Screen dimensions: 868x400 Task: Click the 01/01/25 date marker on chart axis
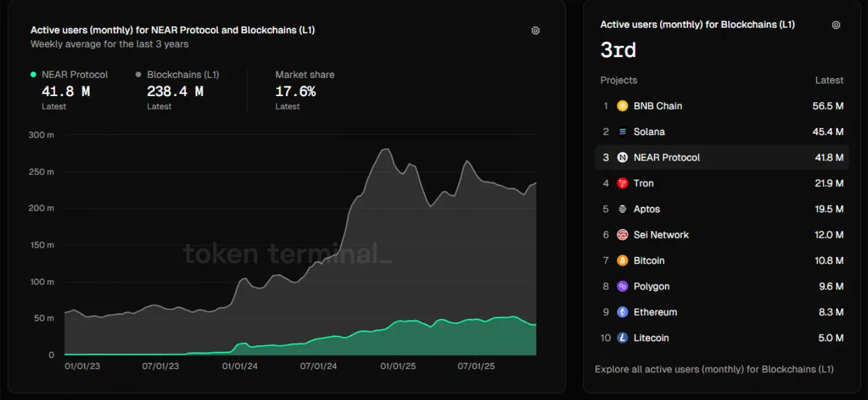coord(398,366)
